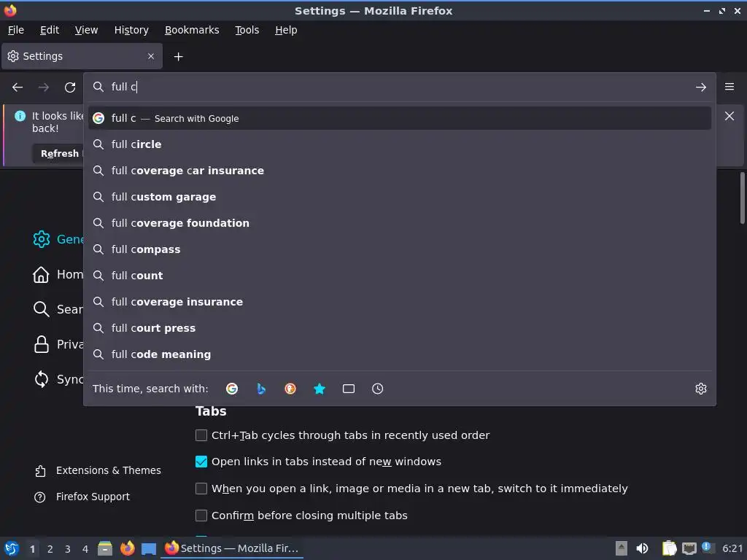This screenshot has height=560, width=747.
Task: Open the History menu
Action: click(131, 30)
